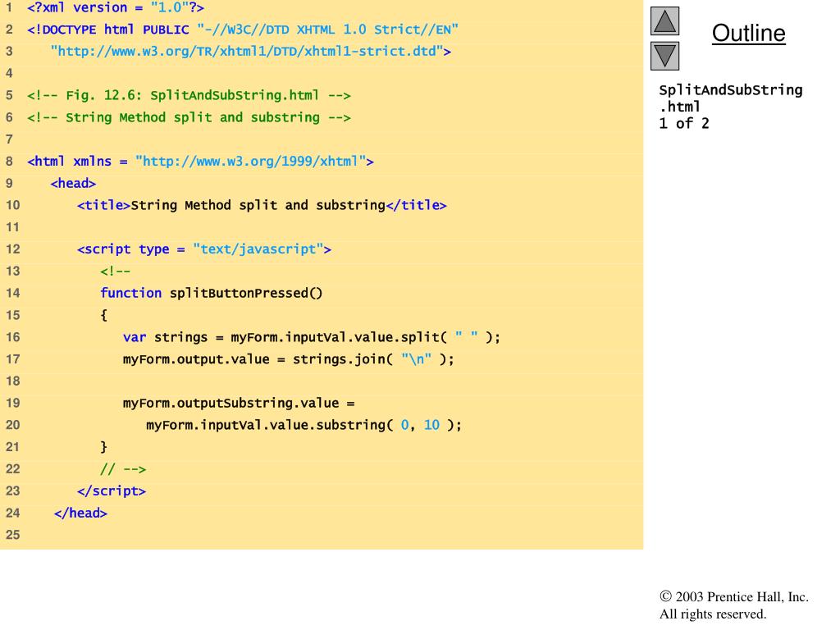Select the html xmlns tag line
Viewport: 840px width, 630px height.
click(x=200, y=162)
